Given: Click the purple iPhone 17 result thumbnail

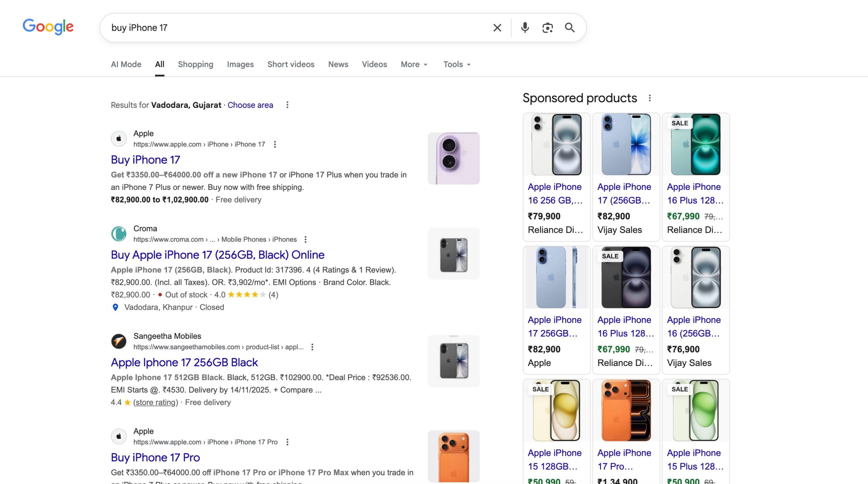Looking at the screenshot, I should click(x=453, y=158).
